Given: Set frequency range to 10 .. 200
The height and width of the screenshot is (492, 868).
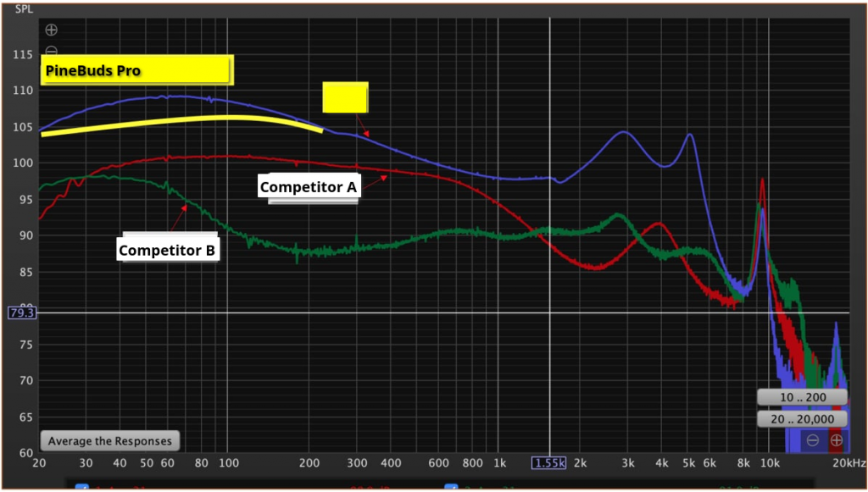Looking at the screenshot, I should click(x=802, y=398).
